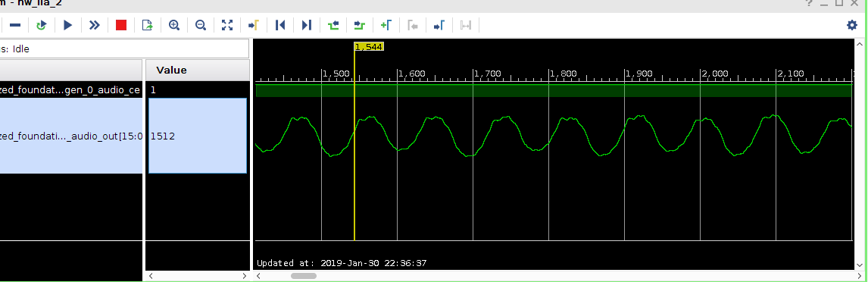Viewport: 868px width, 282px height.
Task: Toggle auto re-trigger mode icon
Action: pos(41,25)
